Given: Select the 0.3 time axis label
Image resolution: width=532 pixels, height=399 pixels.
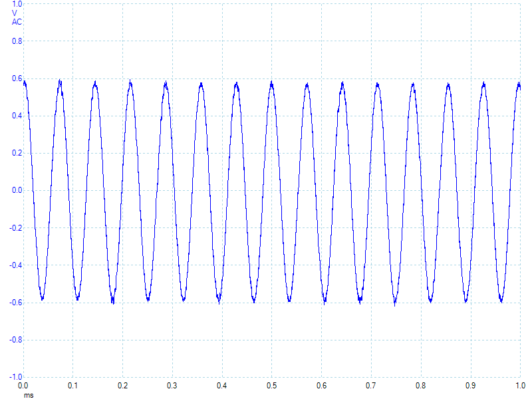Looking at the screenshot, I should click(x=172, y=386).
